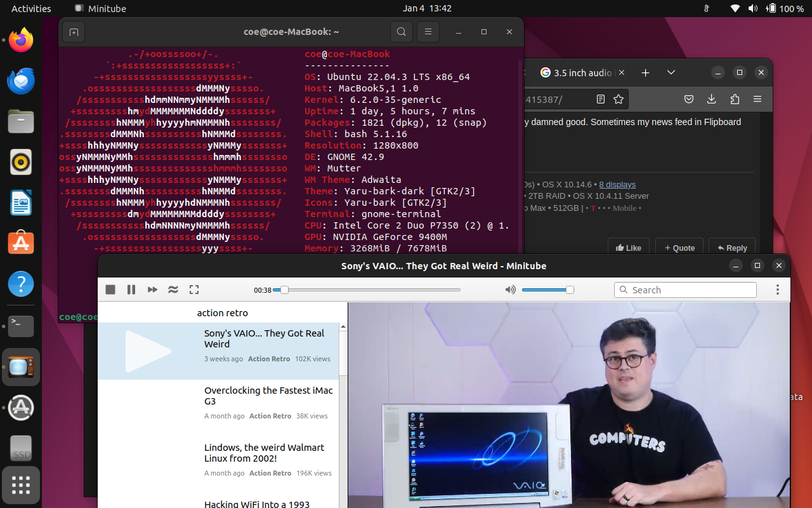The height and width of the screenshot is (508, 812).
Task: Open SSD drive icon in dock
Action: tap(21, 448)
